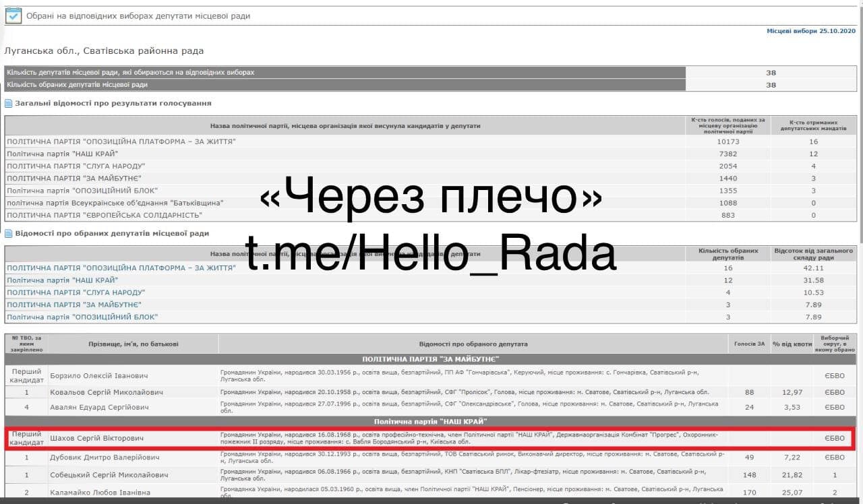863x504 pixels.
Task: Click the heading 'Луганська обл., Сватівська районна рада'
Action: click(x=104, y=51)
